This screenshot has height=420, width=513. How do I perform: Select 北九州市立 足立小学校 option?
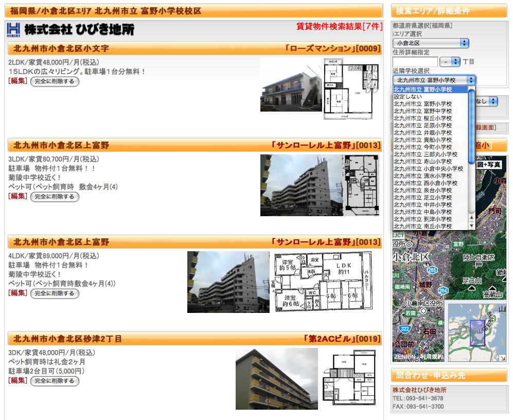coord(430,198)
